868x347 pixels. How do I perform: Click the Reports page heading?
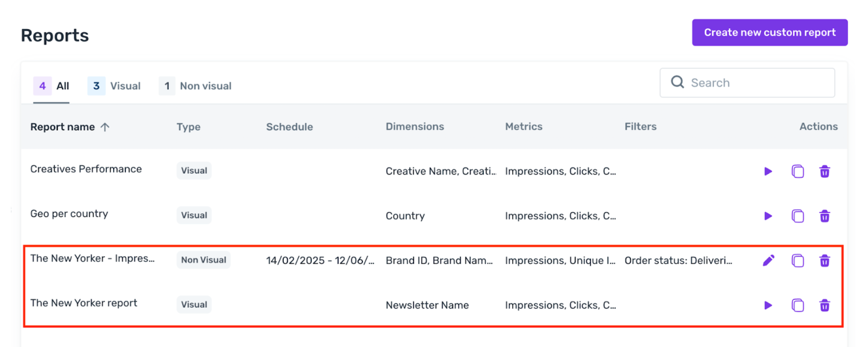point(55,35)
